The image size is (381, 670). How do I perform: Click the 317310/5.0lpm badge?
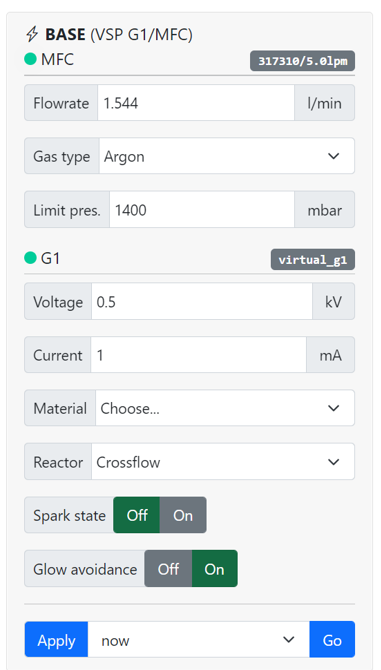coord(302,61)
